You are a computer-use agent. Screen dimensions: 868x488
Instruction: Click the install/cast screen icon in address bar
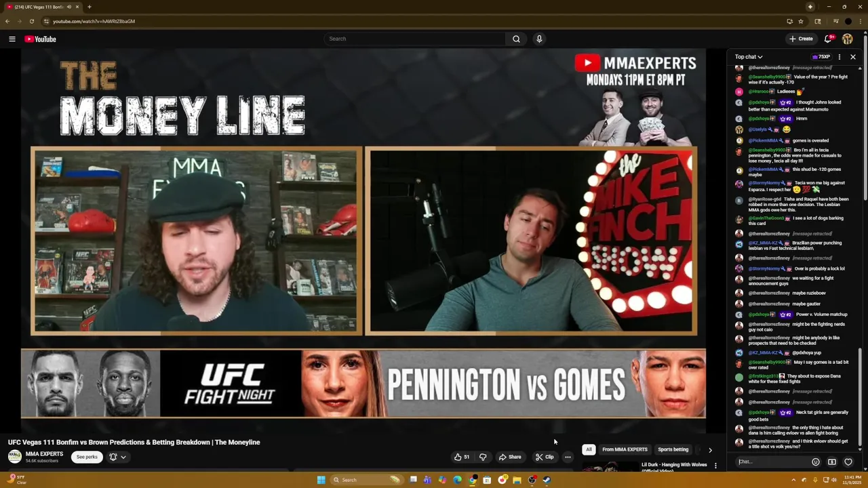789,21
